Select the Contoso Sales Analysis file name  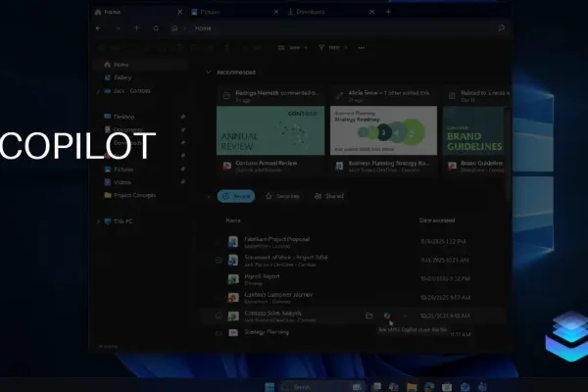coord(272,313)
